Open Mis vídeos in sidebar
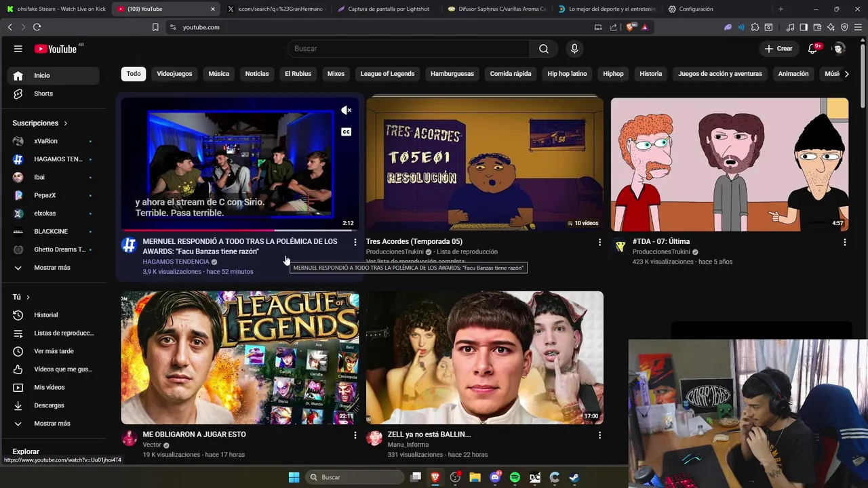Screen dimensions: 868x488 pos(54,387)
